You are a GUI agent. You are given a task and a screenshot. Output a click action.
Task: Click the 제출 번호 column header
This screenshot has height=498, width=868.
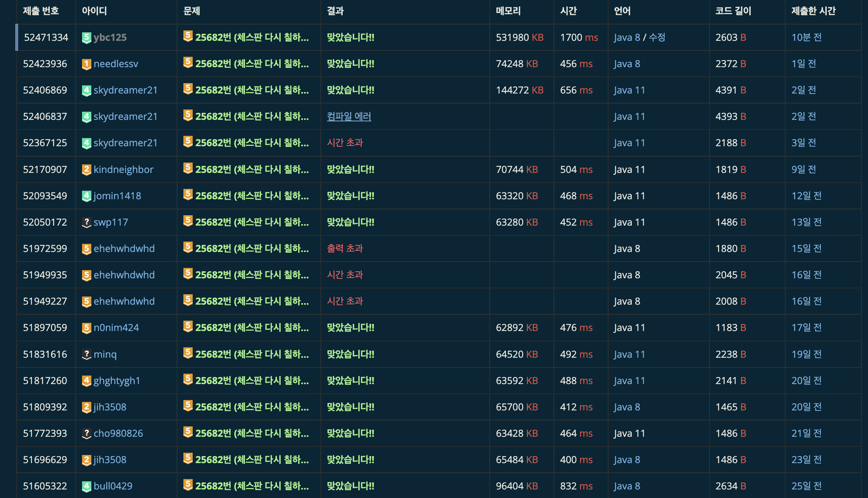[41, 11]
